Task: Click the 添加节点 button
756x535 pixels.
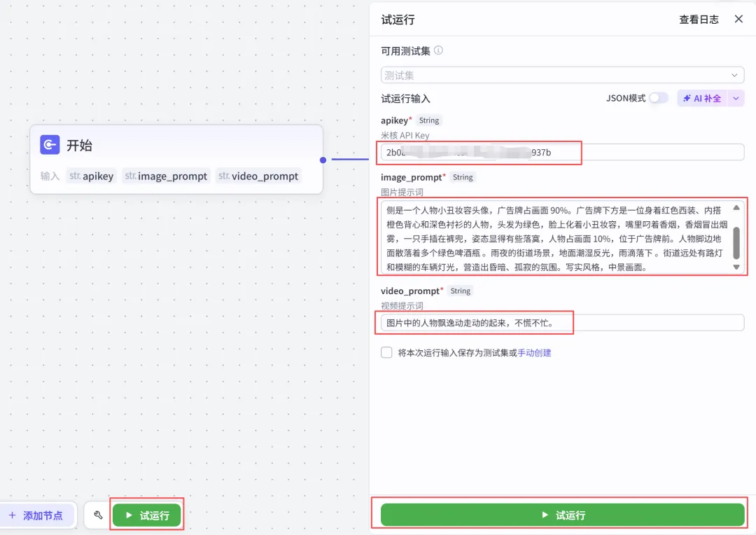Action: click(36, 515)
